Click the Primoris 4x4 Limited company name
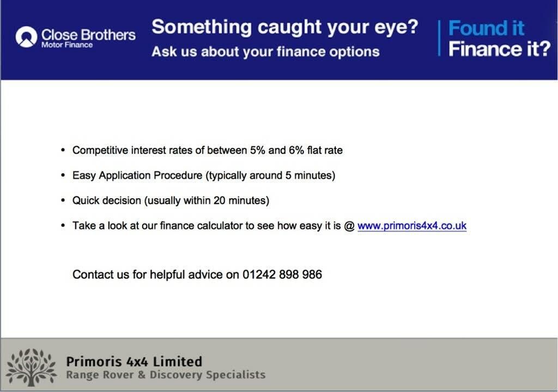Image resolution: width=558 pixels, height=392 pixels. click(x=134, y=362)
